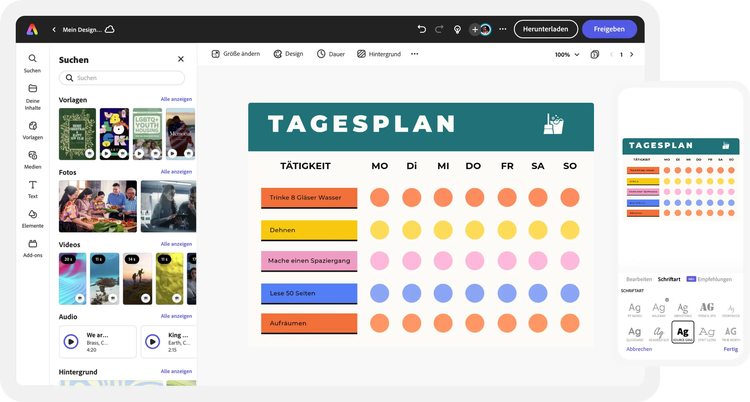Open Add-ons in the left sidebar
Screen dimensions: 750x402
click(33, 248)
